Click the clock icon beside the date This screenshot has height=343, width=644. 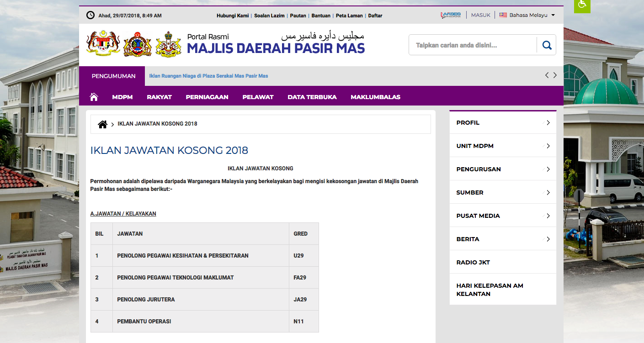[90, 15]
